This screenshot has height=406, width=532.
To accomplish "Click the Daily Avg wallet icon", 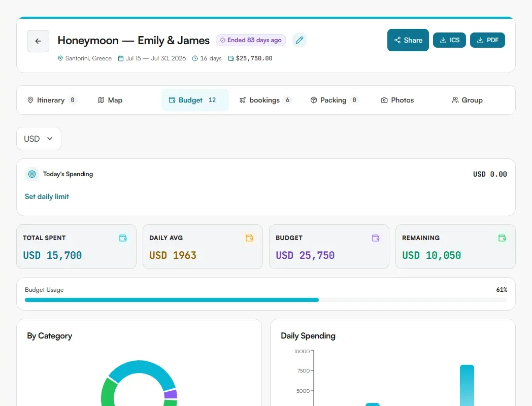I will (249, 238).
